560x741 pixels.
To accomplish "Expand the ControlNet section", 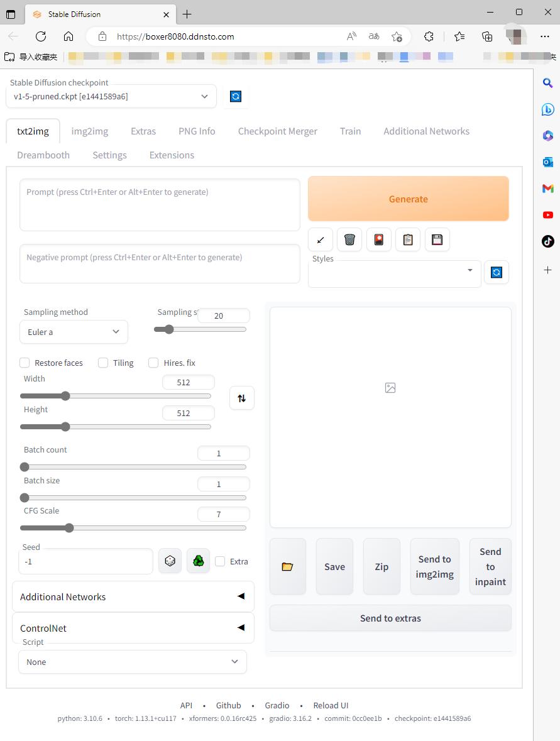I will click(x=133, y=628).
